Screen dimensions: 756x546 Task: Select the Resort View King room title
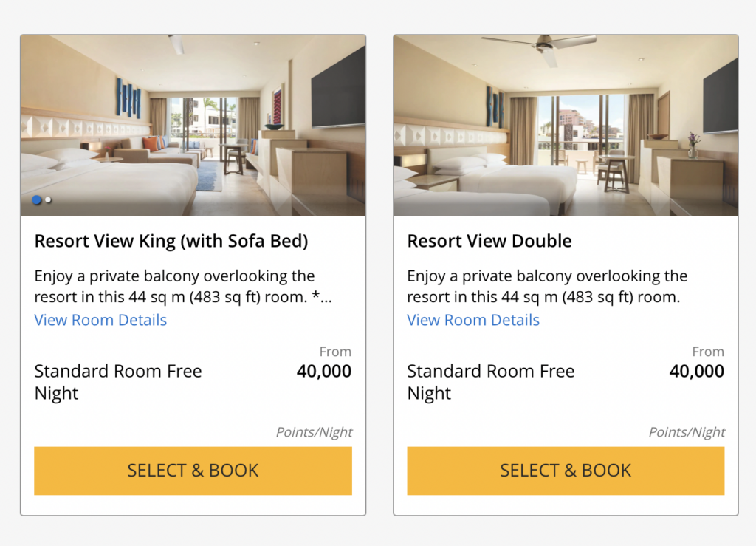(x=171, y=241)
